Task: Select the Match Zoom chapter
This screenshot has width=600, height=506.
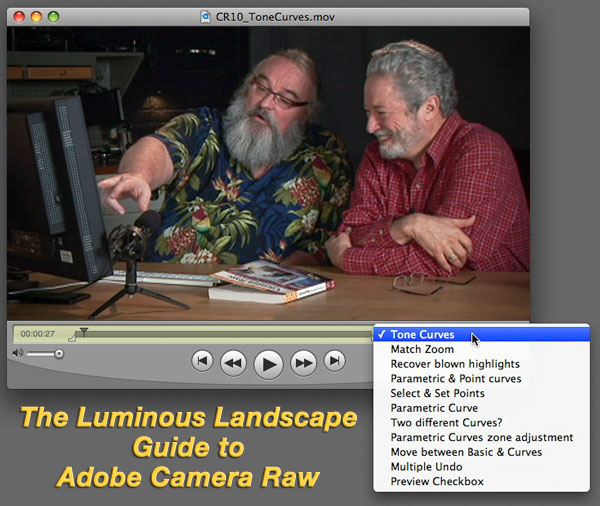Action: 481,349
